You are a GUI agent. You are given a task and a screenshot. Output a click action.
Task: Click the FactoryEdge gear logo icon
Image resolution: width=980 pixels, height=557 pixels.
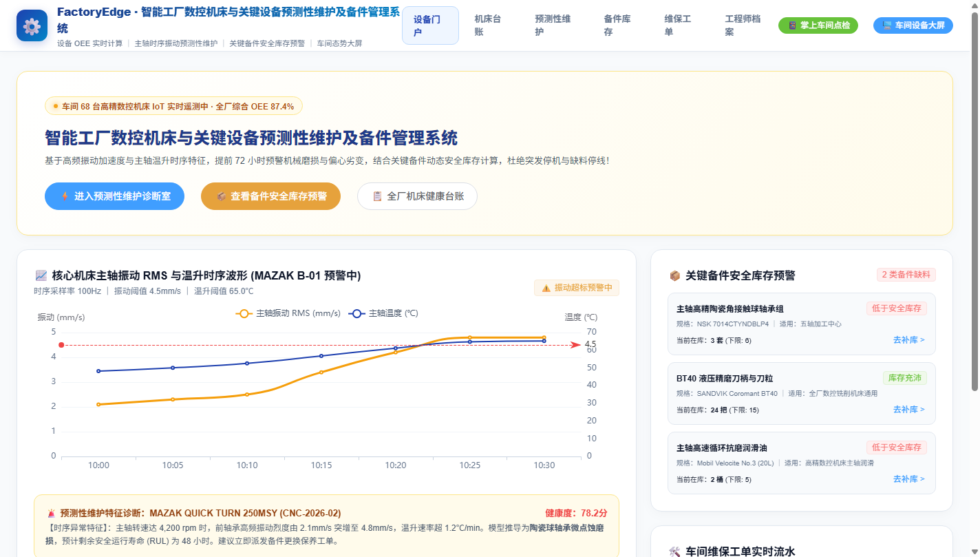click(32, 25)
